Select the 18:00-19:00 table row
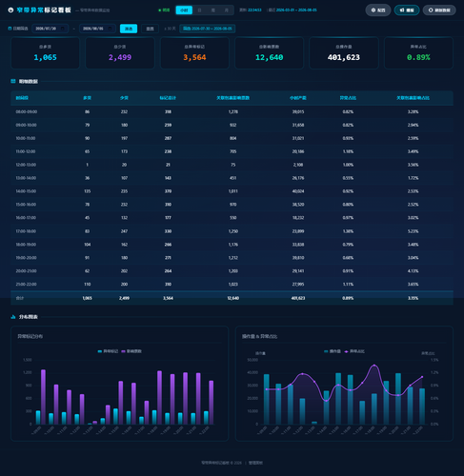 point(232,245)
